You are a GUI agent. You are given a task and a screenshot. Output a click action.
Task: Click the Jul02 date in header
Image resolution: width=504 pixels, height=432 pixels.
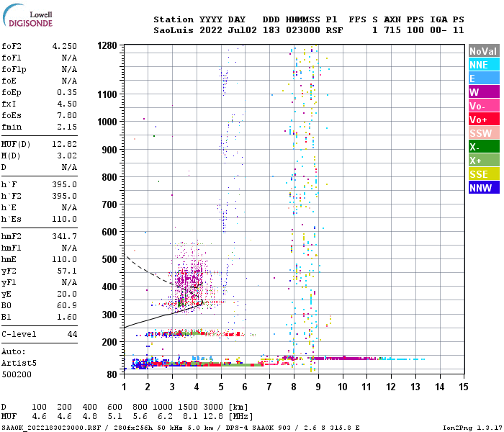243,30
